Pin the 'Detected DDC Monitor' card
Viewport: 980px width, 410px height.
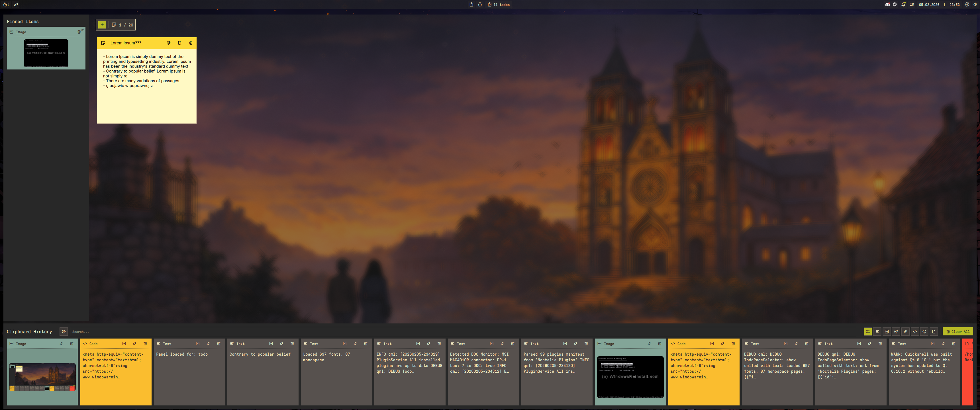[x=502, y=343]
